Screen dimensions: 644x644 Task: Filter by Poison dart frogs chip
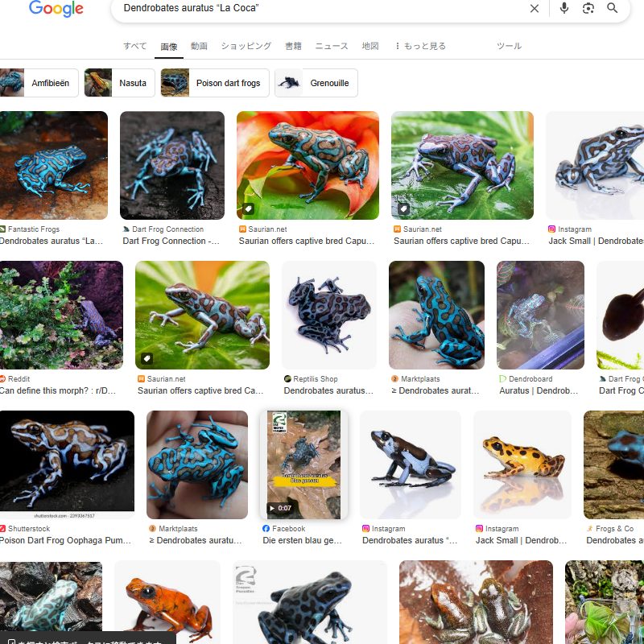tap(213, 83)
